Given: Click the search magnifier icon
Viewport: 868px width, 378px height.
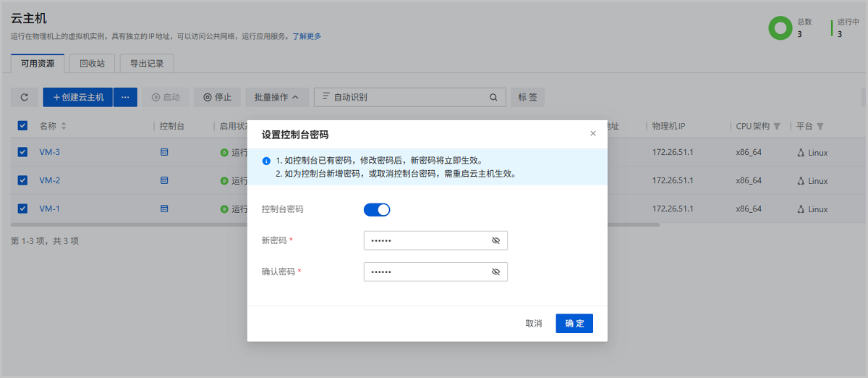Looking at the screenshot, I should [493, 97].
